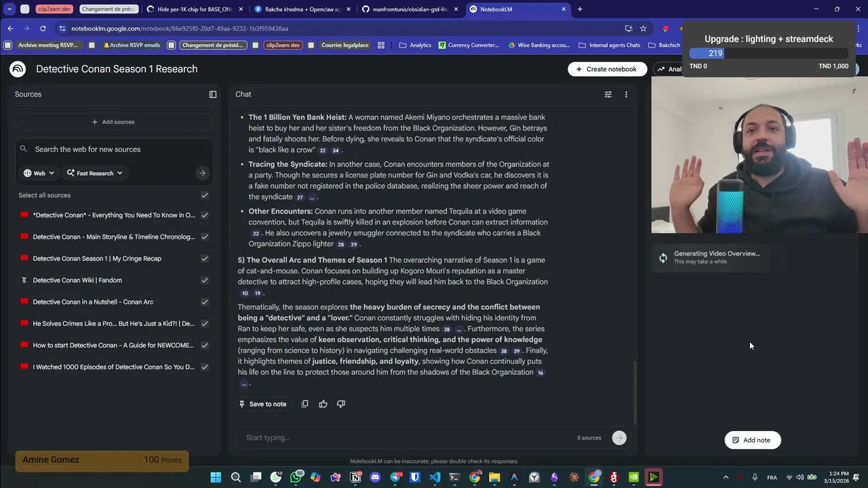Click the chat vertical scrollbar
Image resolution: width=868 pixels, height=488 pixels.
[x=635, y=393]
